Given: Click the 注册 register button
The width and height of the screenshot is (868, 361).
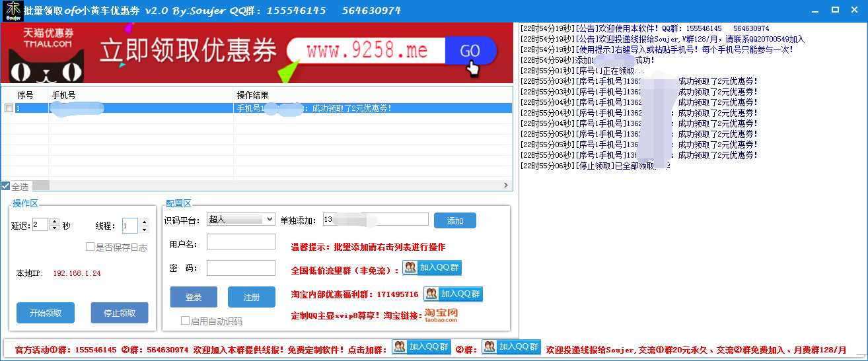Looking at the screenshot, I should tap(252, 297).
